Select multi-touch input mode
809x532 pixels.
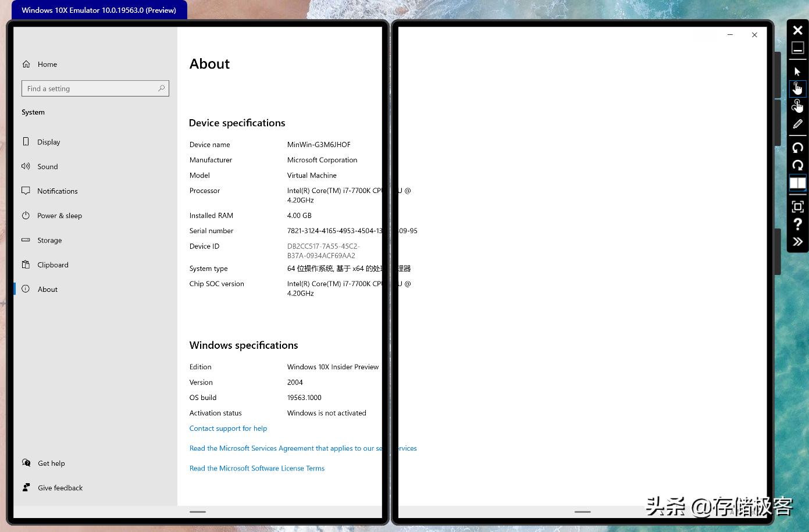pos(797,106)
